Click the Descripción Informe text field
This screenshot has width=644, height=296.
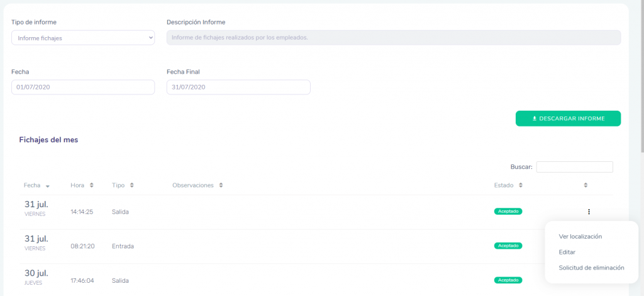pyautogui.click(x=394, y=38)
